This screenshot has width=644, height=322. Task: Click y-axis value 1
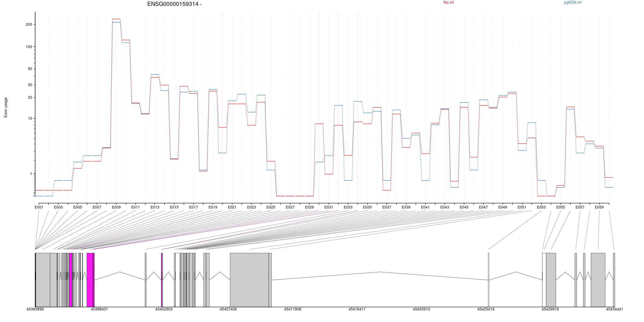(x=31, y=174)
